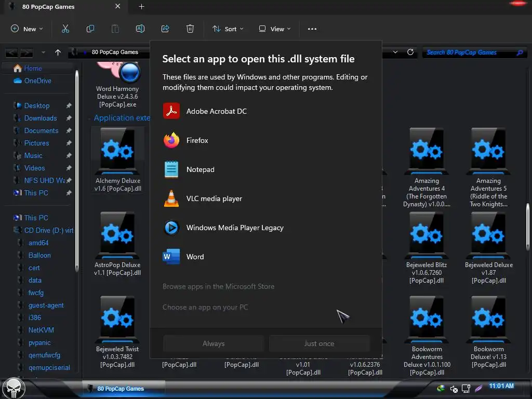The height and width of the screenshot is (399, 532).
Task: Open the View dropdown menu
Action: tap(275, 29)
